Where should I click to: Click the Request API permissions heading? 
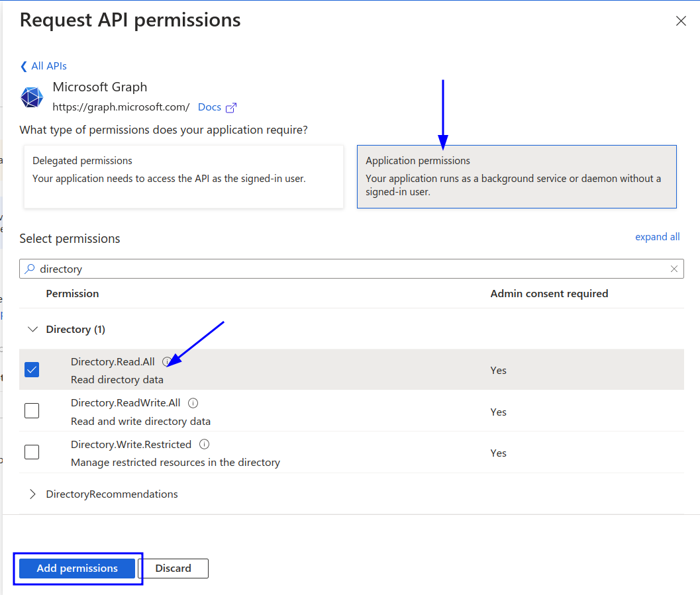130,20
